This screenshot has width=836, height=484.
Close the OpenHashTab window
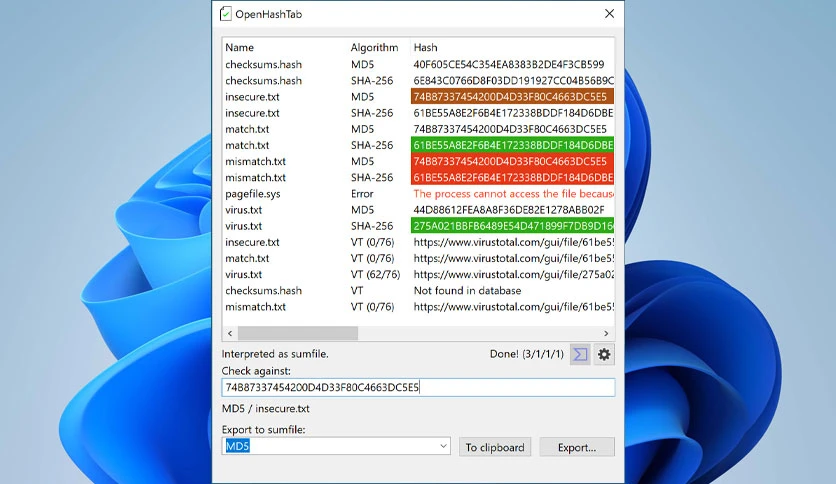click(609, 14)
